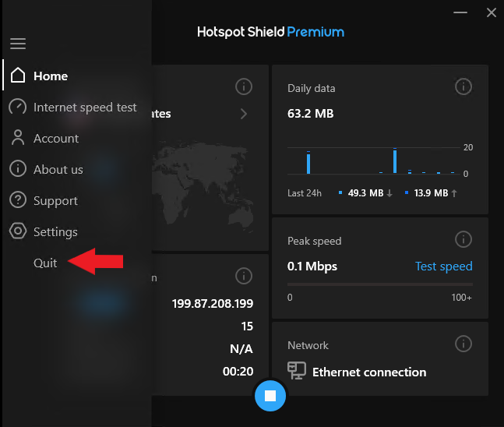
Task: Click the Home house icon
Action: pyautogui.click(x=18, y=76)
